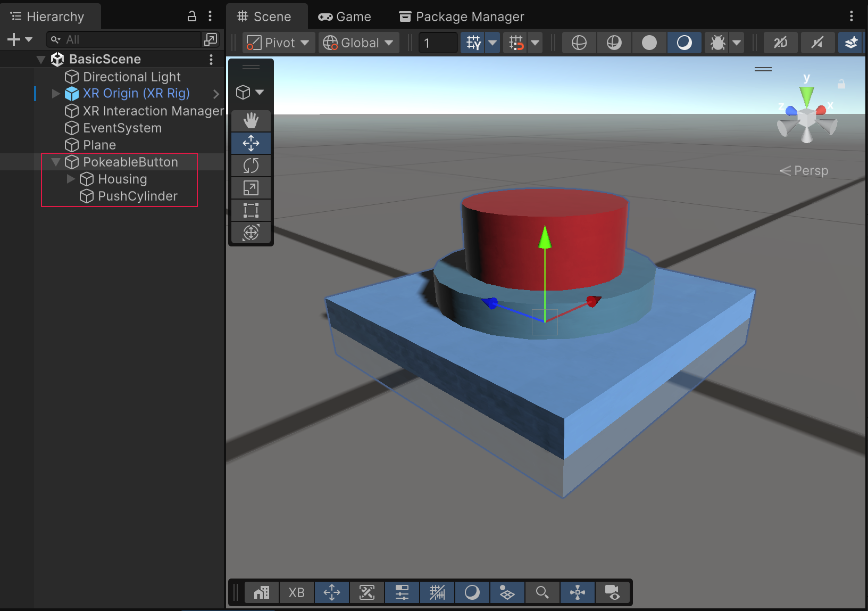This screenshot has width=868, height=611.
Task: Click the building icon in bottom overlay
Action: coord(262,592)
